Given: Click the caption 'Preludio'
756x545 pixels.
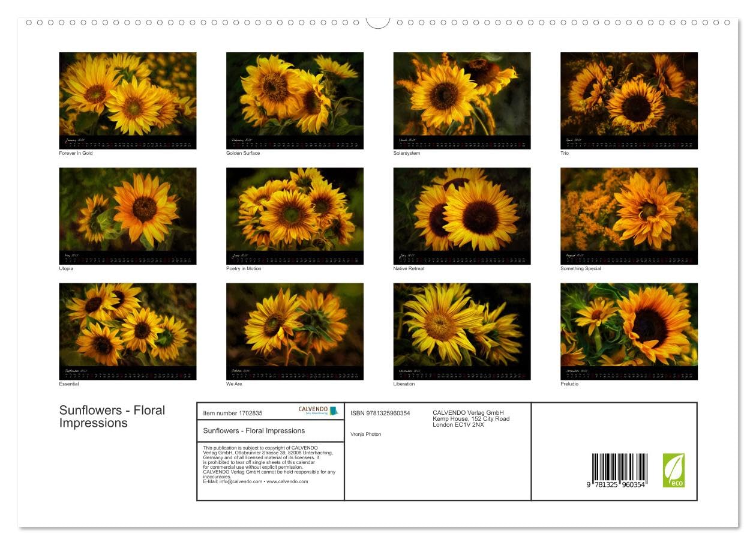Looking at the screenshot, I should coord(569,384).
